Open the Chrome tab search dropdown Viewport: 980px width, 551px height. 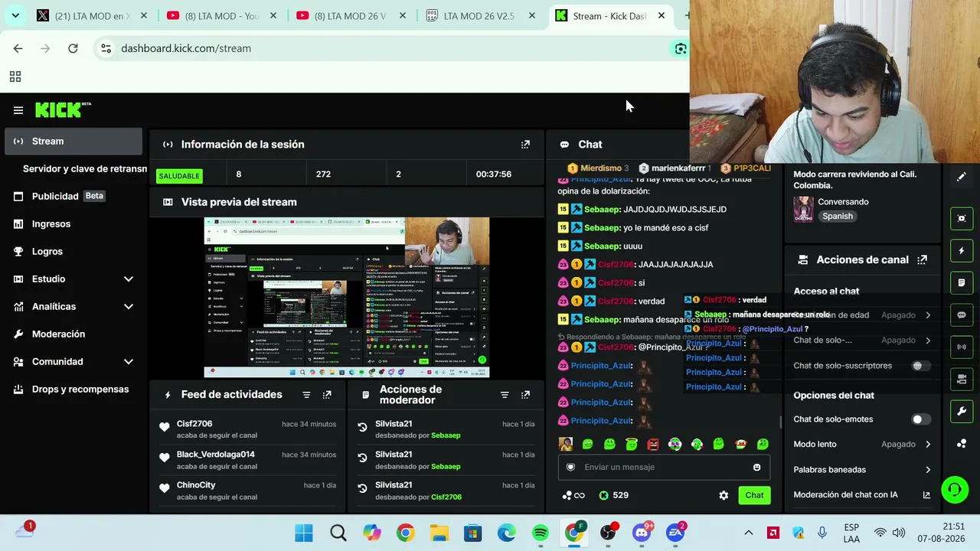click(x=15, y=15)
